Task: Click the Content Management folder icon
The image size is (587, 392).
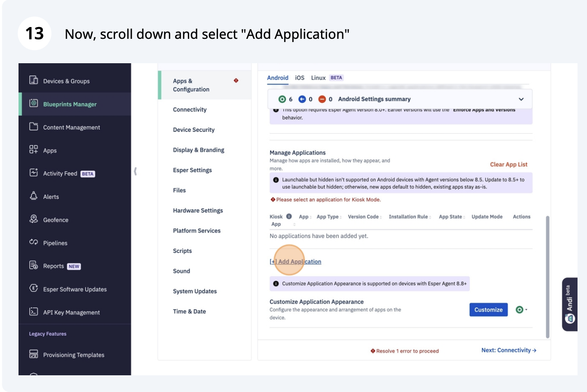Action: coord(33,127)
